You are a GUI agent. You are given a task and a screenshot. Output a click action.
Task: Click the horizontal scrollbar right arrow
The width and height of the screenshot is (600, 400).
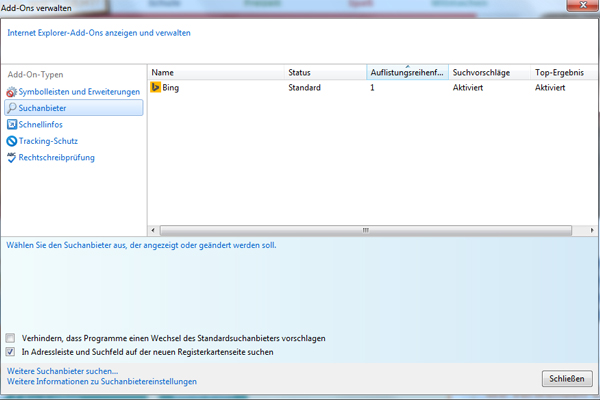pos(592,230)
